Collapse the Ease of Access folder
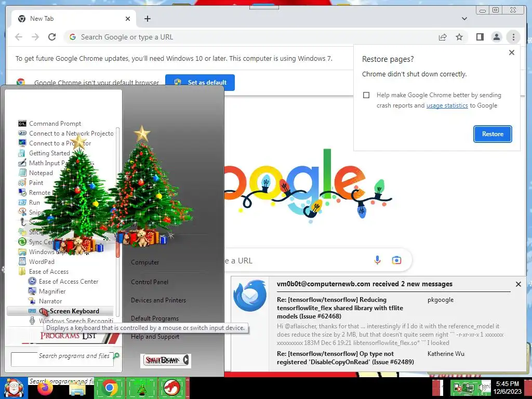This screenshot has width=532, height=399. coord(44,271)
